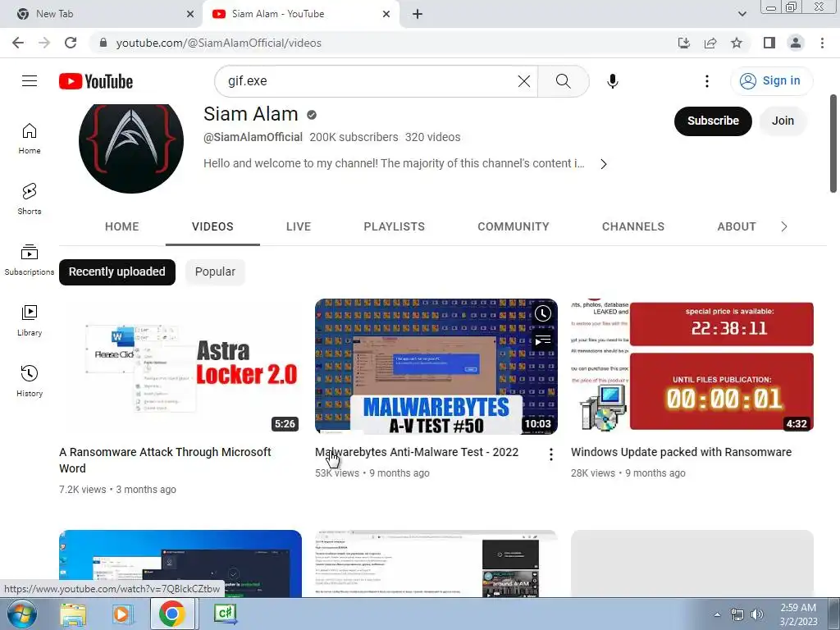This screenshot has height=630, width=840.
Task: Click install app icon in address bar
Action: (684, 43)
